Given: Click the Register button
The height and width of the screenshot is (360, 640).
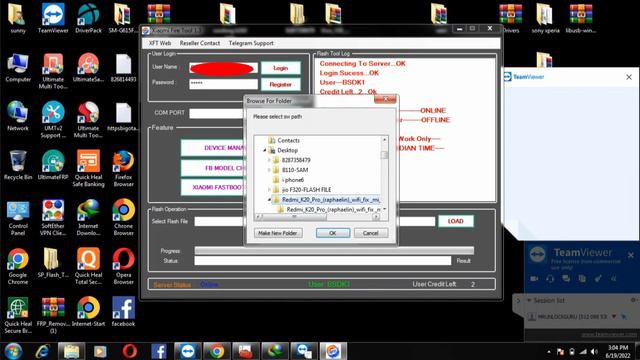Looking at the screenshot, I should coord(280,84).
